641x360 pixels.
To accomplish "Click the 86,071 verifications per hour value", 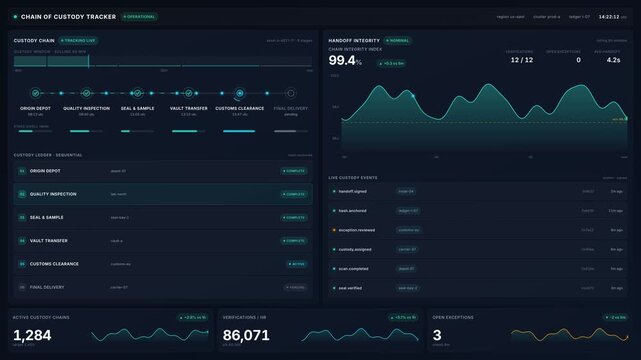I will (x=246, y=335).
